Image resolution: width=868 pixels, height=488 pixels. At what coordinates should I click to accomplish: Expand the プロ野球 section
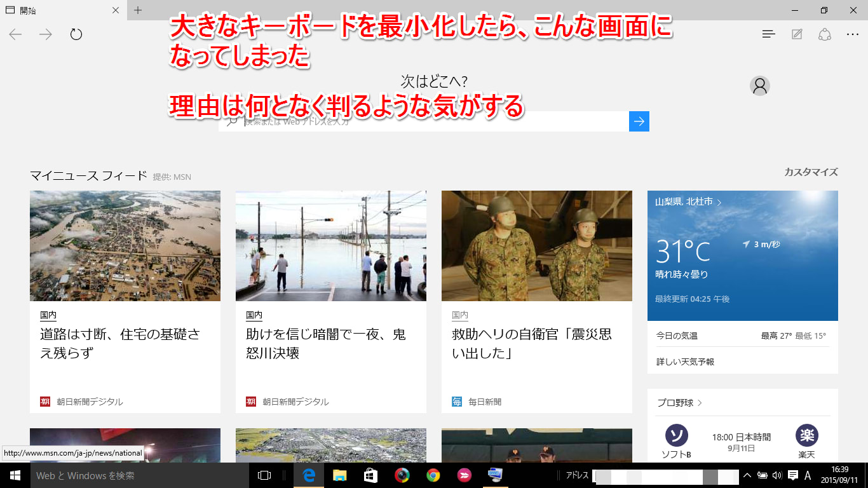(679, 403)
